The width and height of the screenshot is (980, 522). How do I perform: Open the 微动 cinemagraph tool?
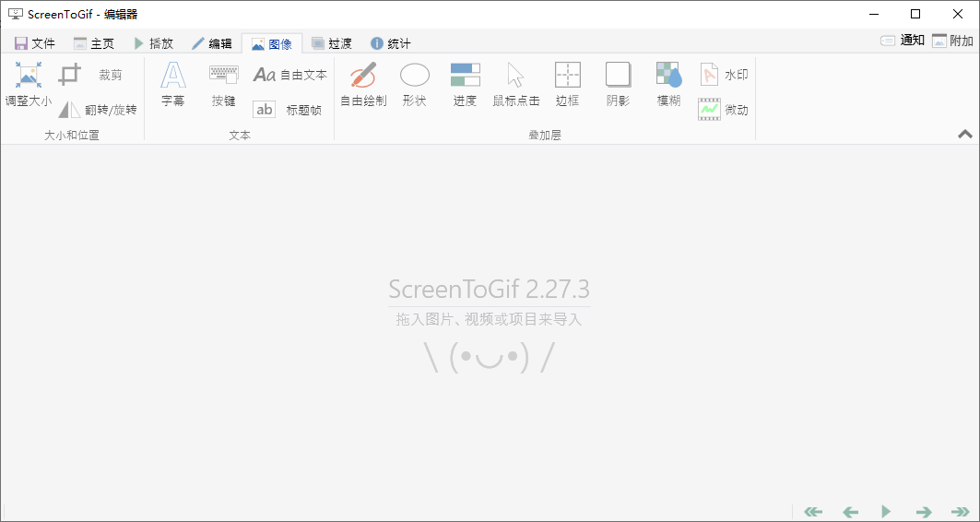724,110
